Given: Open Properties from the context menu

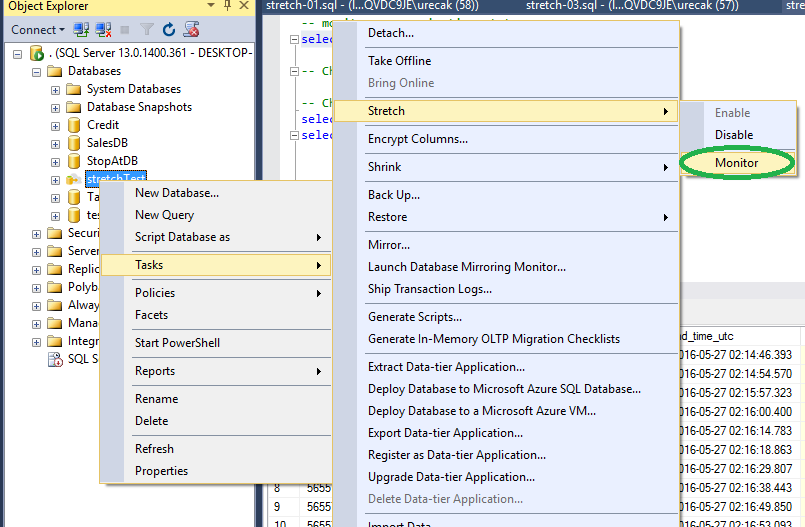Looking at the screenshot, I should [216, 471].
